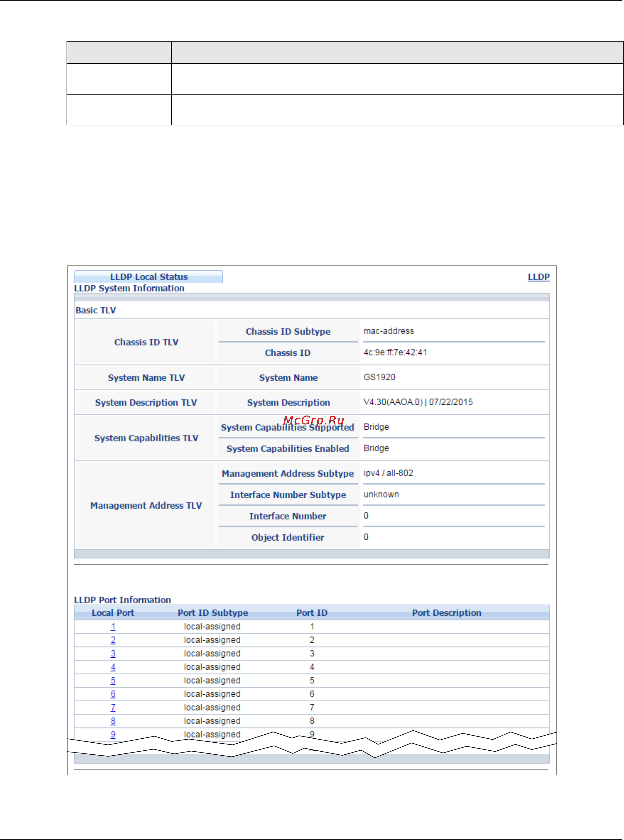Click the Interface Number Subtype label
Viewport: 624px width, 840px height.
288,495
